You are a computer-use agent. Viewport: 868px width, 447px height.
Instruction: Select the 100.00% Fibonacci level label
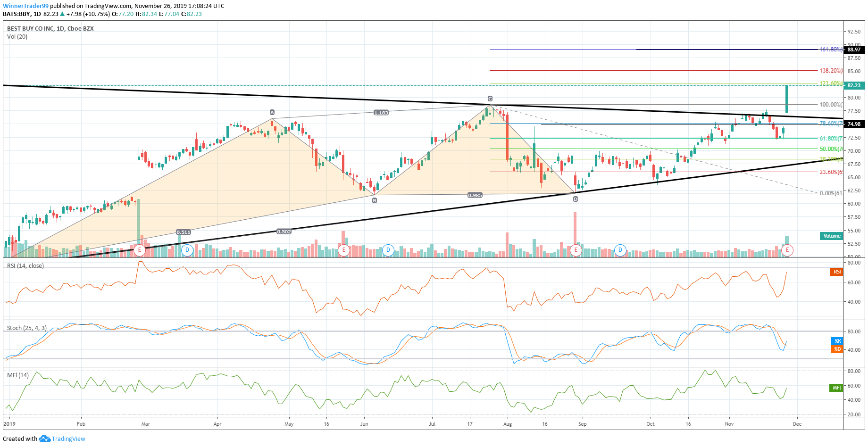coord(831,105)
